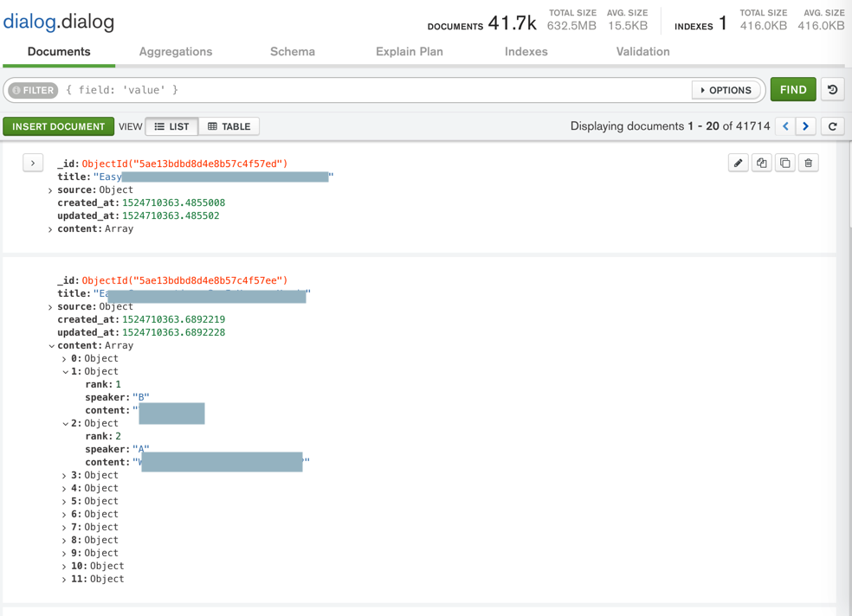Clone document using the clone icon
This screenshot has height=616, width=852.
(x=784, y=163)
